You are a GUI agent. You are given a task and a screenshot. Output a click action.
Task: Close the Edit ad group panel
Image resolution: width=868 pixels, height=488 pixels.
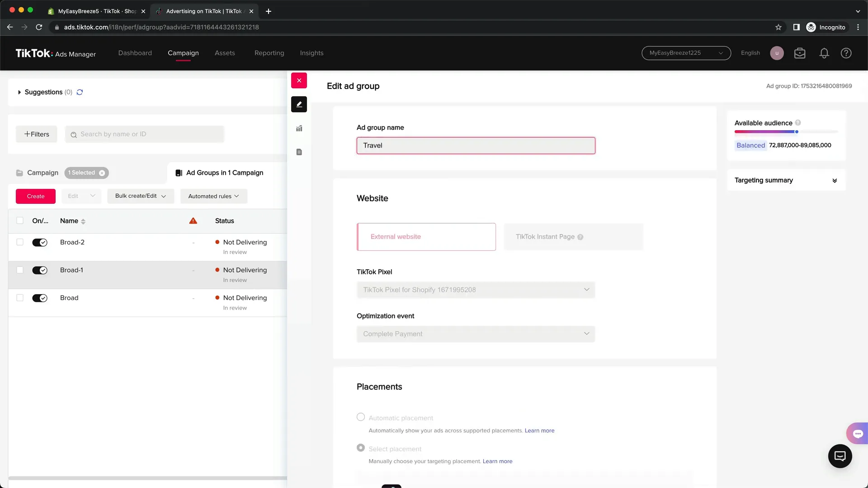(x=299, y=80)
